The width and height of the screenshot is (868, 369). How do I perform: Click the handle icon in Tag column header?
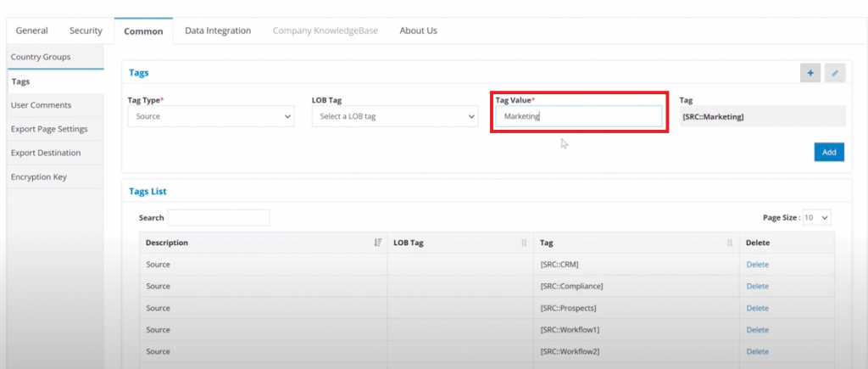729,243
